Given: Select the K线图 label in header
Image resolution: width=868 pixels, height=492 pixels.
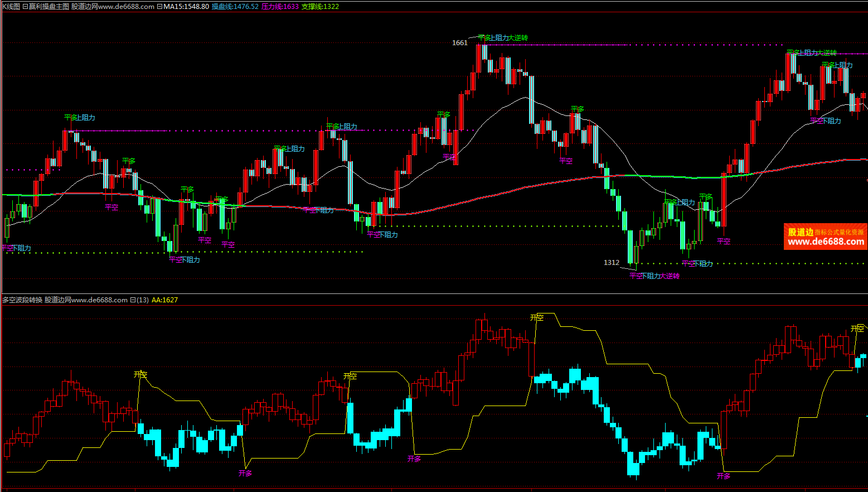Looking at the screenshot, I should 11,7.
